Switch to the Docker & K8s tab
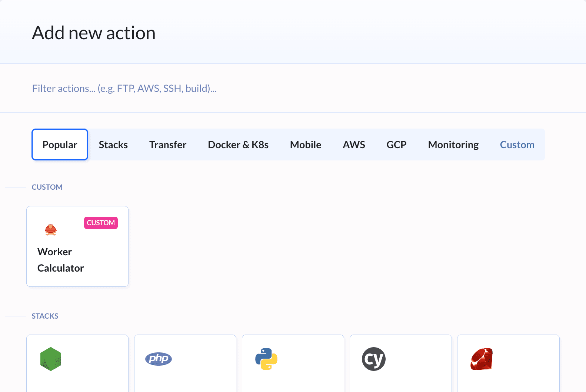The width and height of the screenshot is (586, 392). [x=238, y=144]
